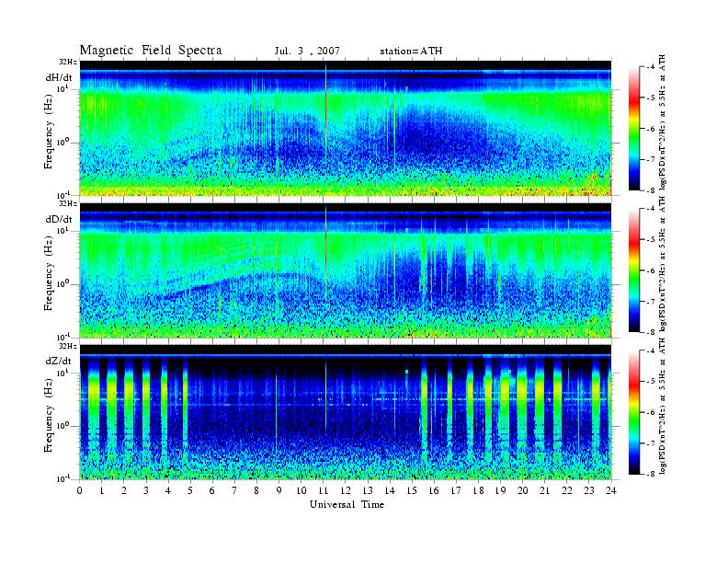The image size is (728, 563).
Task: Click the hour '24' tick on the time axis
Action: 611,490
